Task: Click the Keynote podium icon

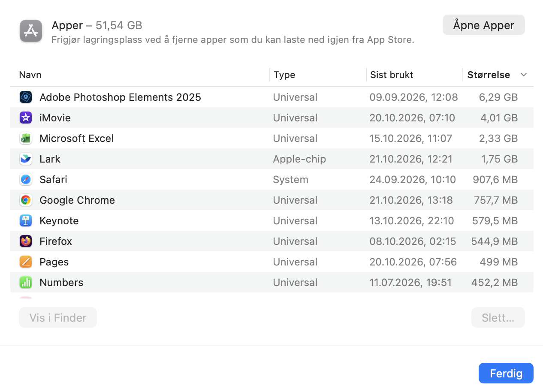Action: pyautogui.click(x=26, y=221)
